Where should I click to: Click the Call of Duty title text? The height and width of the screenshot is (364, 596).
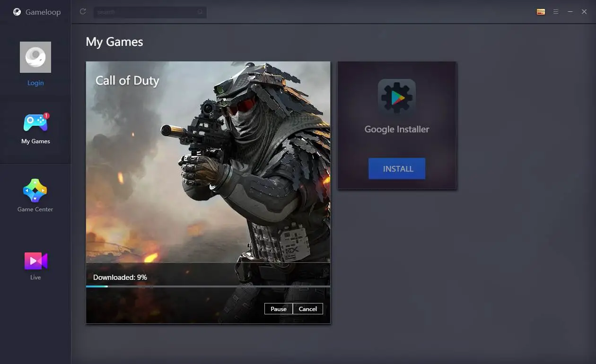click(x=127, y=81)
